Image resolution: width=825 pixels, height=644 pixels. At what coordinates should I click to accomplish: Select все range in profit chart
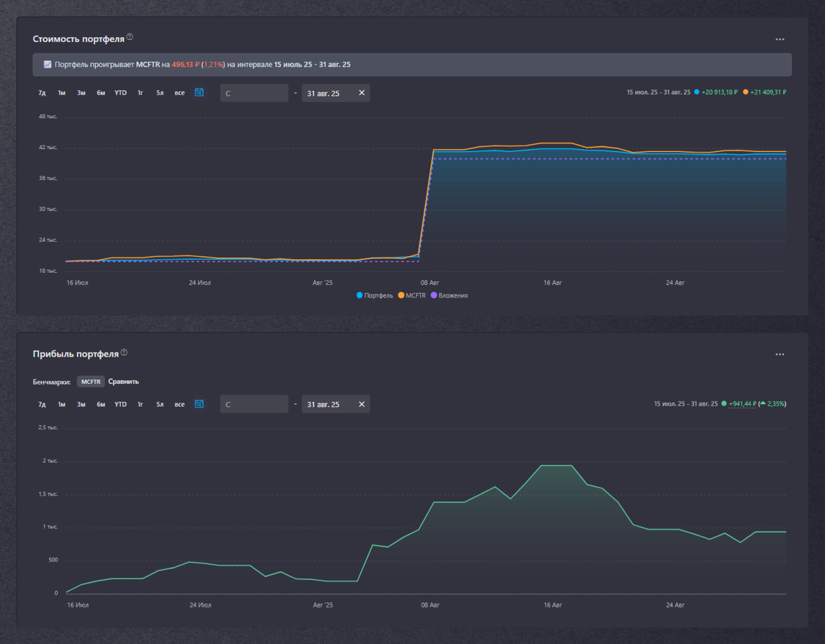click(x=179, y=404)
